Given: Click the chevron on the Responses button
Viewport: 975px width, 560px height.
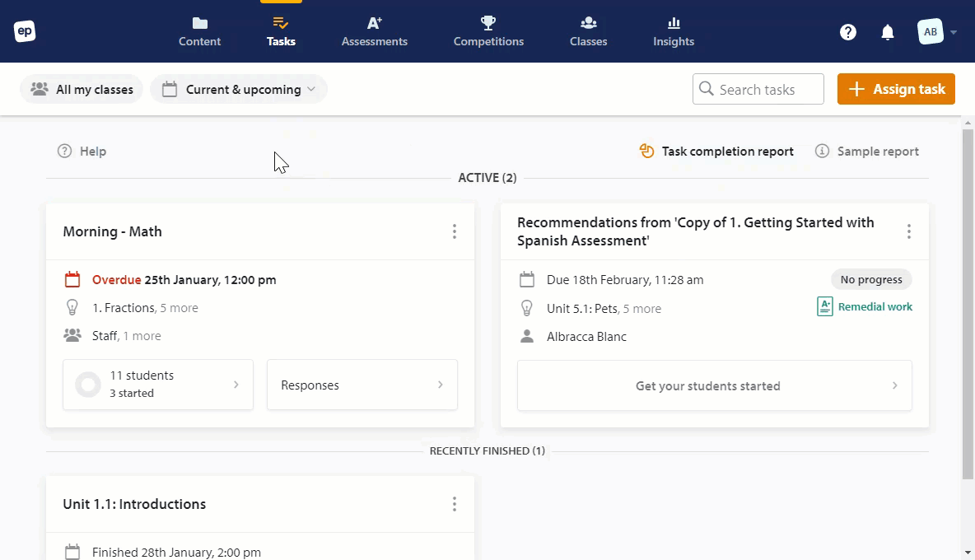Looking at the screenshot, I should (x=441, y=385).
